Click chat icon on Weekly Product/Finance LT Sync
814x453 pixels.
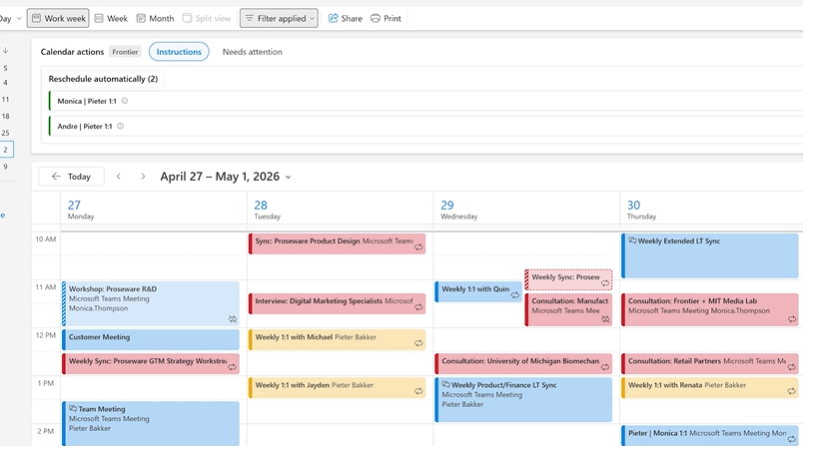point(445,385)
